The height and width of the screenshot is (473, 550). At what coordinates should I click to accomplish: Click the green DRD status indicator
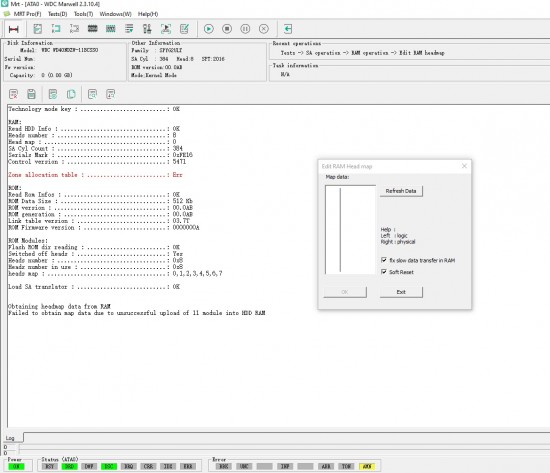click(x=69, y=466)
